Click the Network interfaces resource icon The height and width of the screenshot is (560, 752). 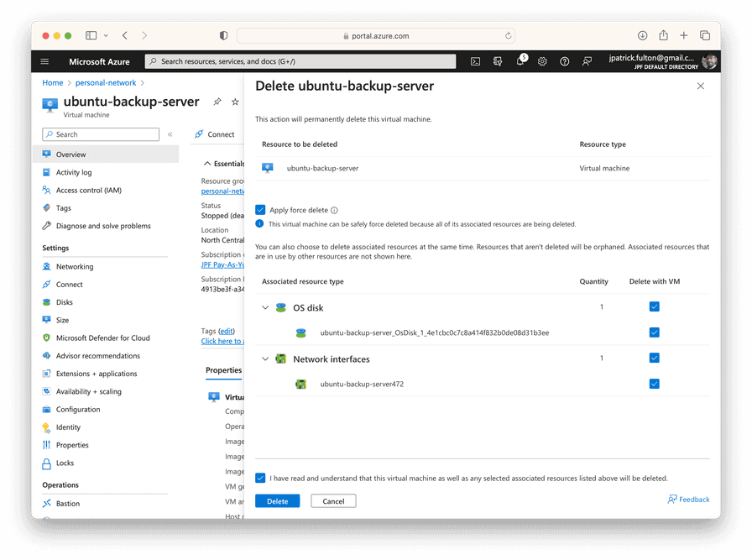point(281,359)
